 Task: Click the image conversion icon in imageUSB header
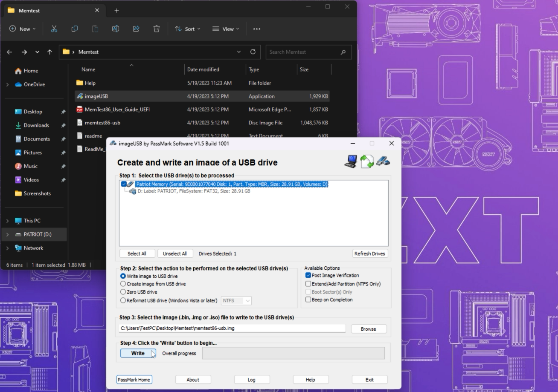coord(367,161)
